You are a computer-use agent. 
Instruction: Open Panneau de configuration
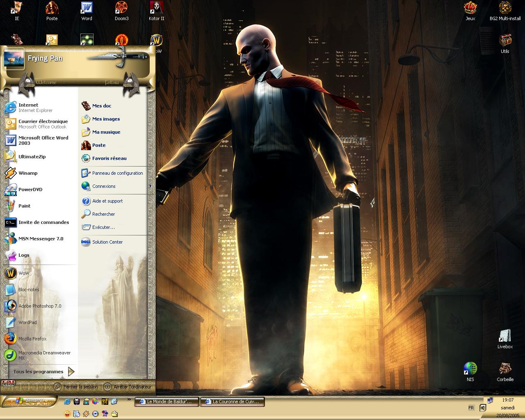click(113, 173)
